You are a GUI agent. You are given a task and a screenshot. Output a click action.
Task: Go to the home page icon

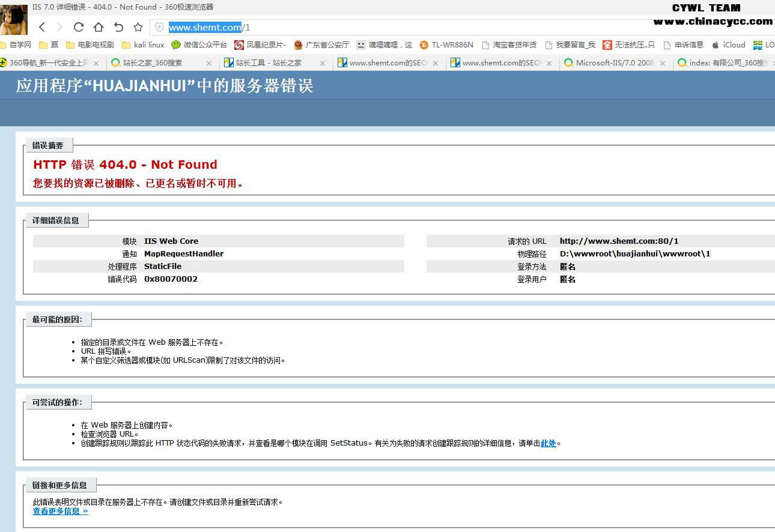[99, 27]
